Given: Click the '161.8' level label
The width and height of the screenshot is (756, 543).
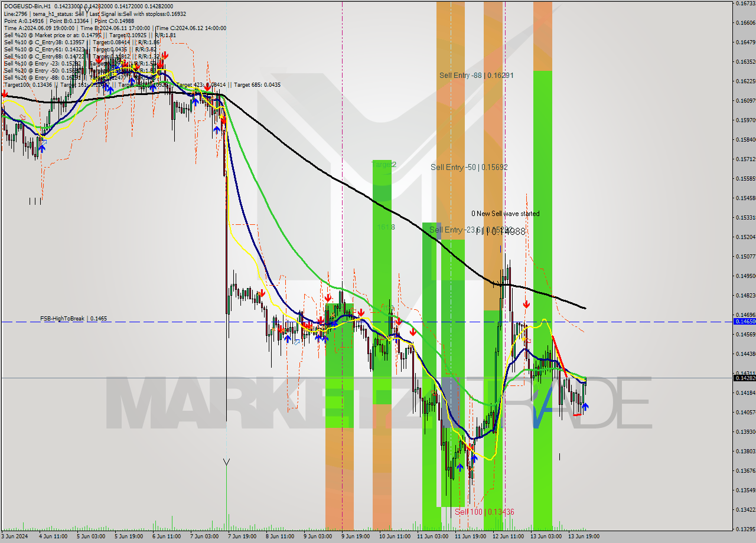Looking at the screenshot, I should pyautogui.click(x=386, y=227).
